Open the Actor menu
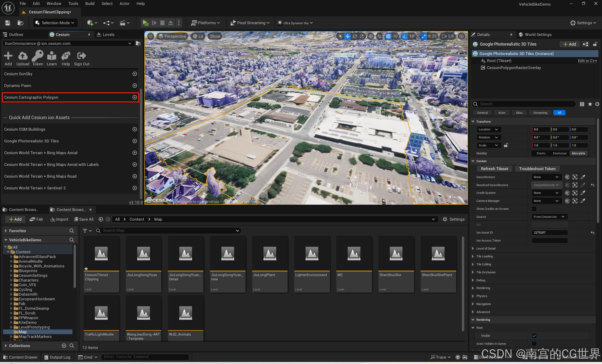The image size is (602, 364). [125, 4]
